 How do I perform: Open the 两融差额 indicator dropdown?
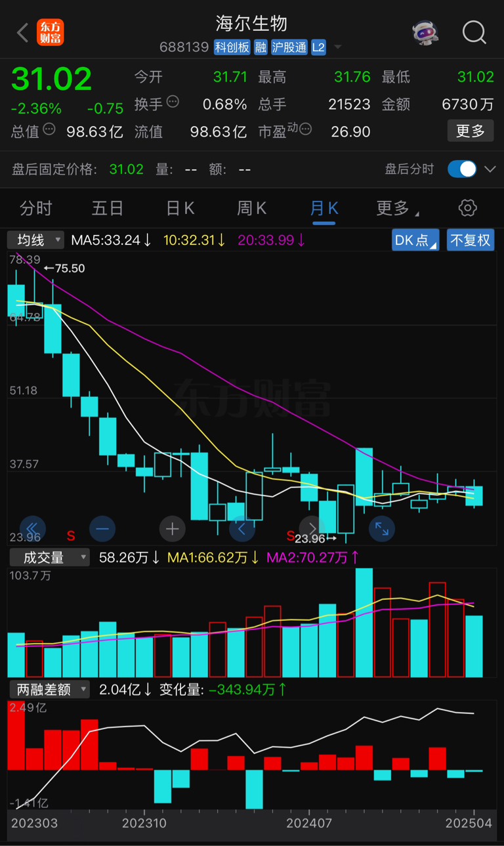[49, 690]
